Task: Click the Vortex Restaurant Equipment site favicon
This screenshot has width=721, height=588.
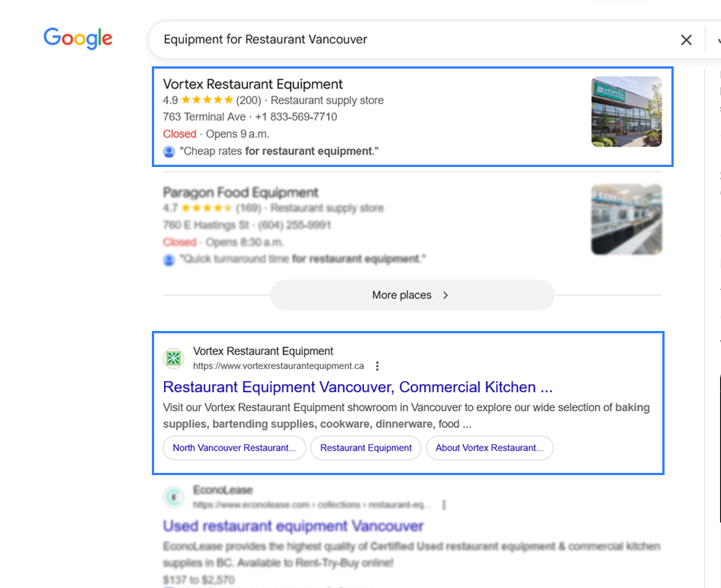Action: (x=174, y=358)
